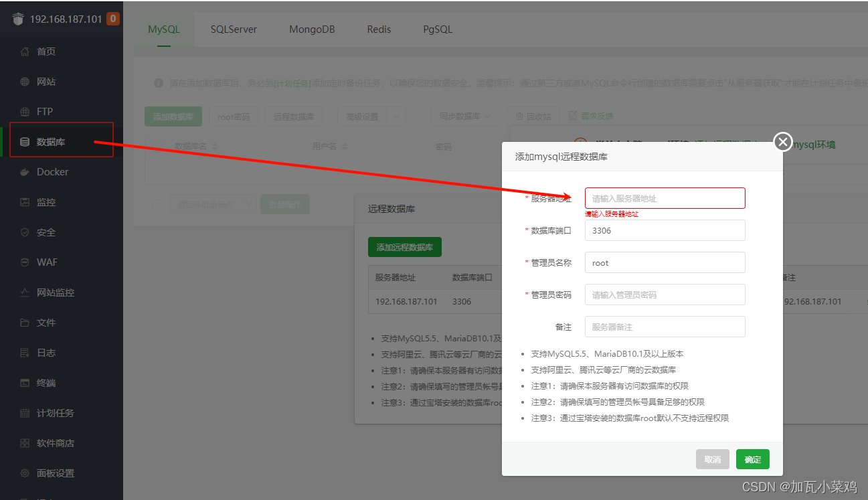Click the 软件商店 grid icon in sidebar
Screen dimensions: 868x500
(x=25, y=443)
